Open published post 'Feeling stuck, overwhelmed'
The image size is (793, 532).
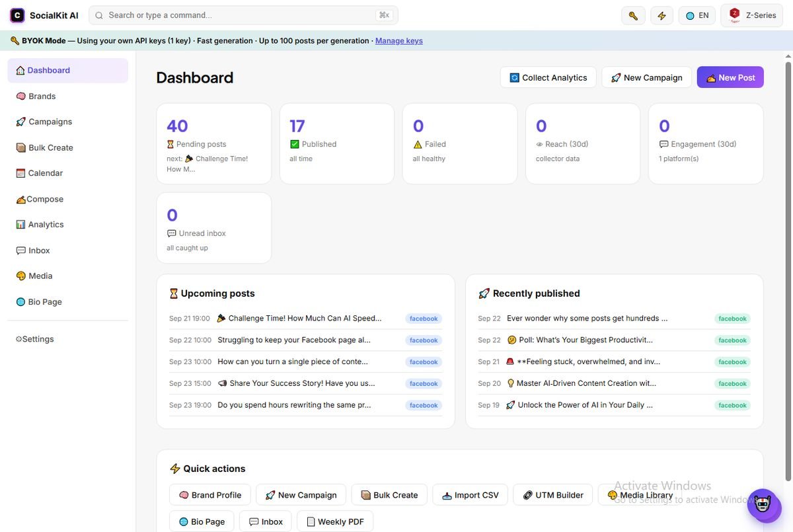(x=583, y=362)
